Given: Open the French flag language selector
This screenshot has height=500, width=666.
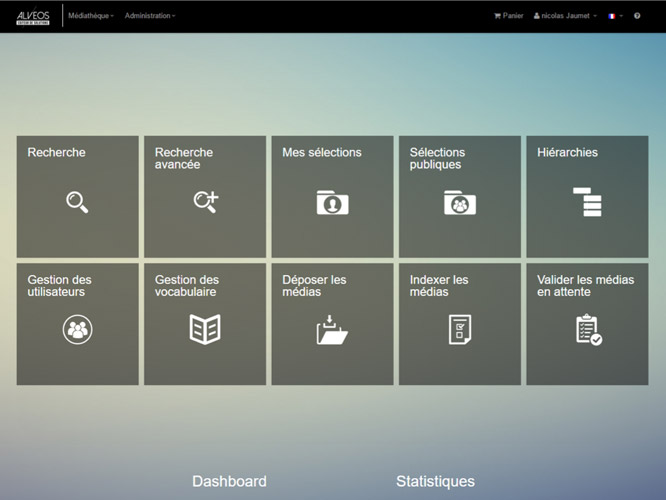Looking at the screenshot, I should [x=615, y=16].
